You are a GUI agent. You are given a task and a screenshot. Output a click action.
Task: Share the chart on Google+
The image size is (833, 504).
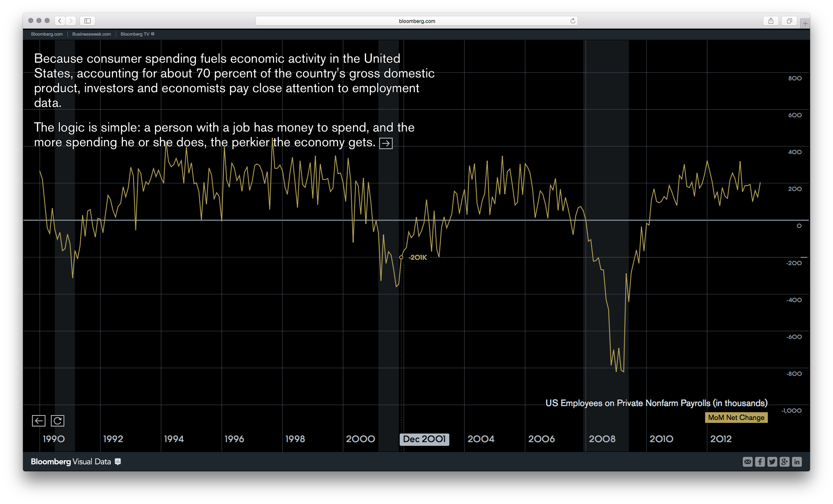pyautogui.click(x=784, y=462)
